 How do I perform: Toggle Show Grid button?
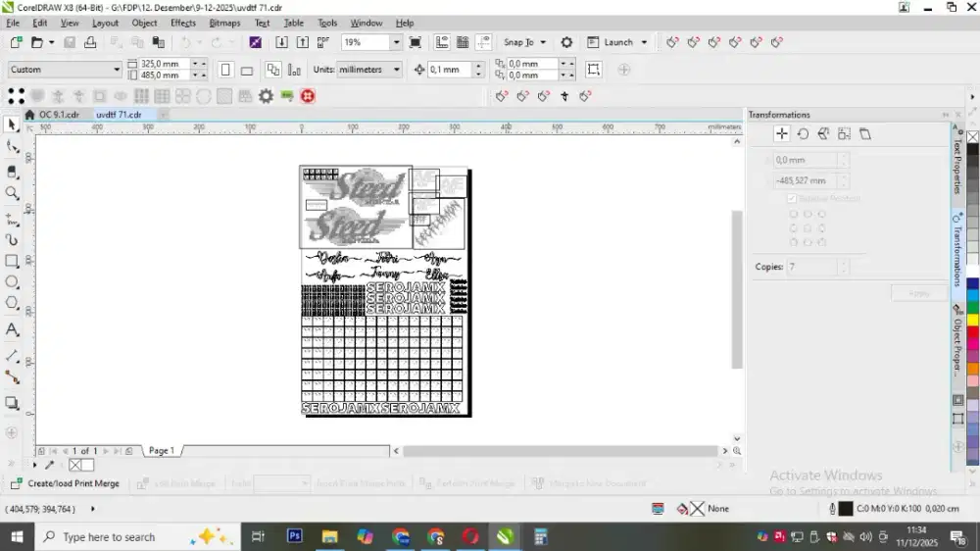click(x=463, y=42)
